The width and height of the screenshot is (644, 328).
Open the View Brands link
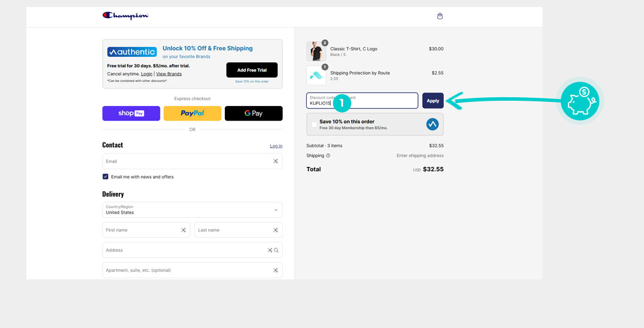pos(169,74)
